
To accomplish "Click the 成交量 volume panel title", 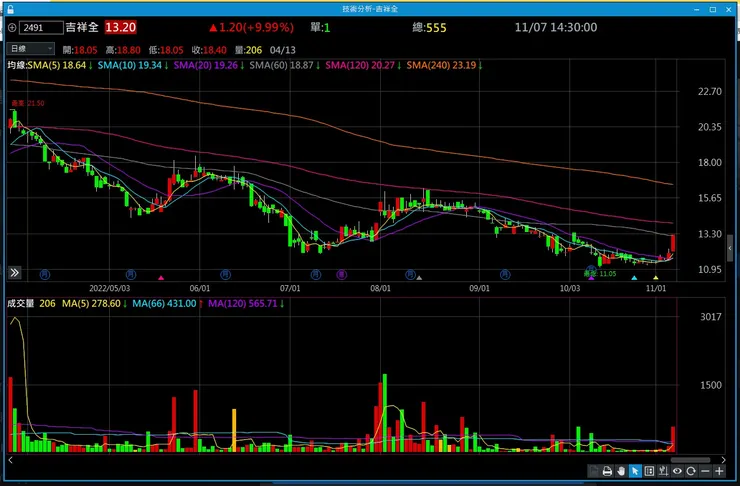I will click(20, 303).
